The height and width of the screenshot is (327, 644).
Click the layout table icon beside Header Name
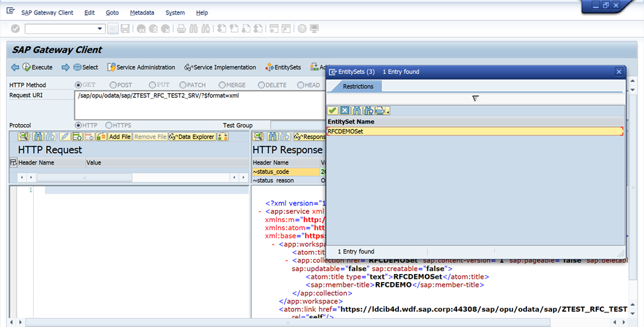(13, 163)
